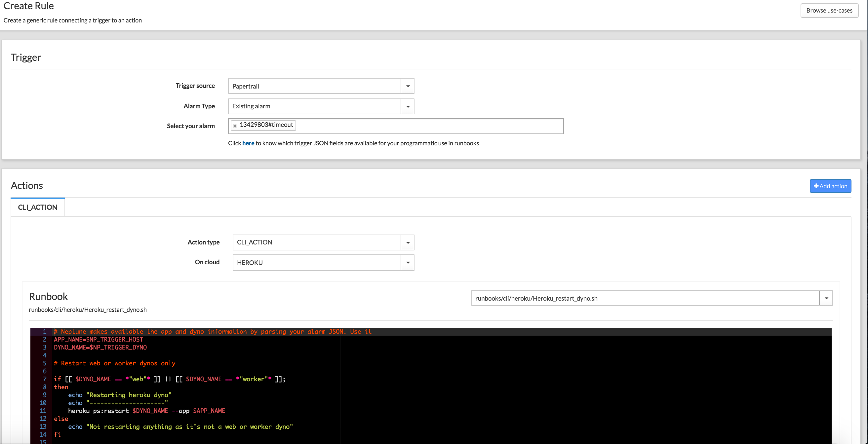868x444 pixels.
Task: Click the 'fi' code line
Action: pos(57,434)
